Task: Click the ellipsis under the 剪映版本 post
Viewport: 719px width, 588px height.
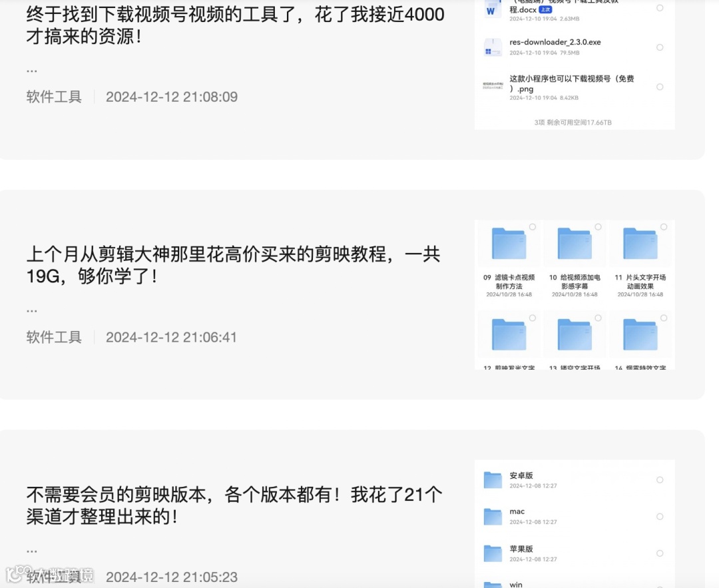Action: point(32,552)
